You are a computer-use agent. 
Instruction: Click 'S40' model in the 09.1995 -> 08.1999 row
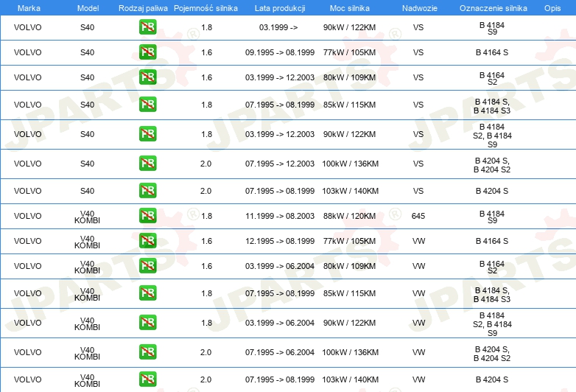[x=87, y=52]
